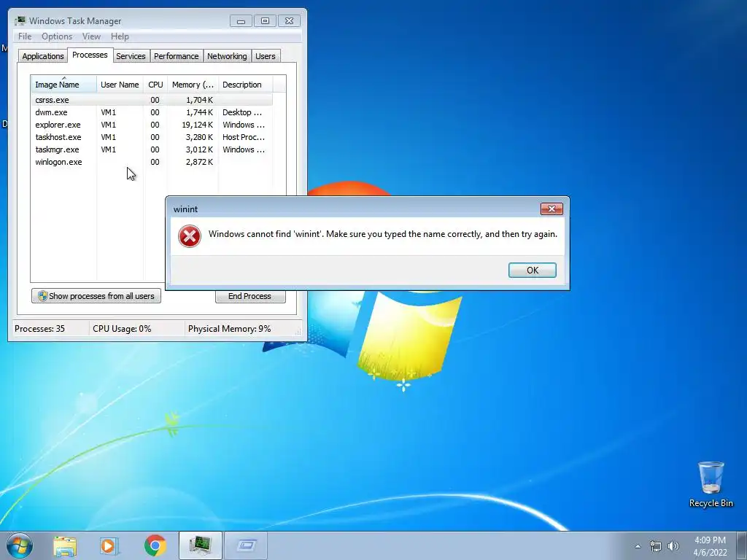Sort by Memory column header
Screen dimensions: 747x560
click(x=193, y=85)
